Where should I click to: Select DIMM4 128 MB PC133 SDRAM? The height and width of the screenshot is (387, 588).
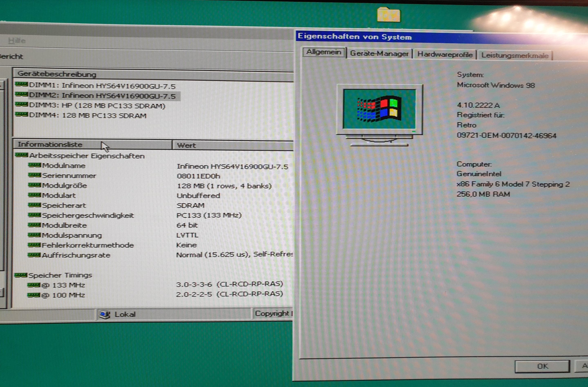point(88,115)
